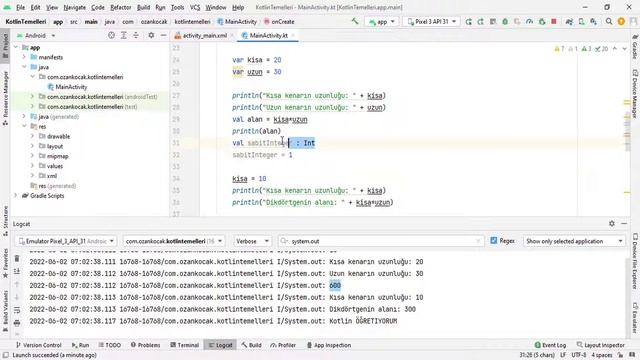Image resolution: width=640 pixels, height=360 pixels.
Task: Click the Search Everywhere magnifier
Action: click(609, 22)
